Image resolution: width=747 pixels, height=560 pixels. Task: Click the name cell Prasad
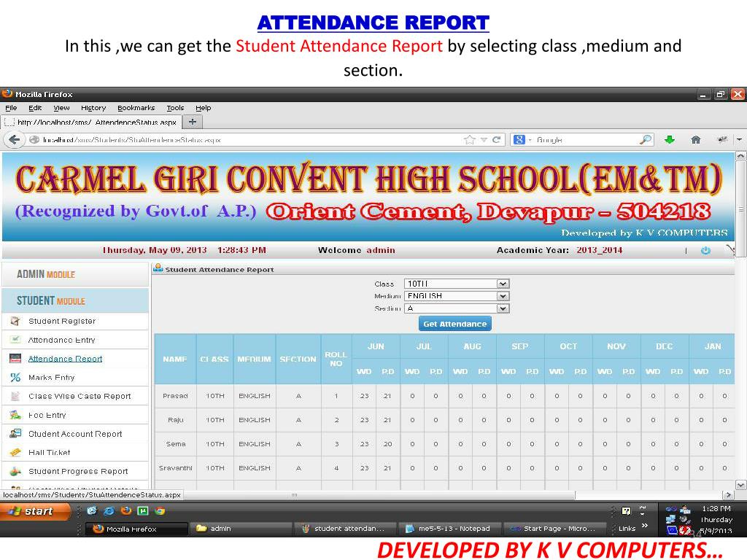pyautogui.click(x=175, y=396)
